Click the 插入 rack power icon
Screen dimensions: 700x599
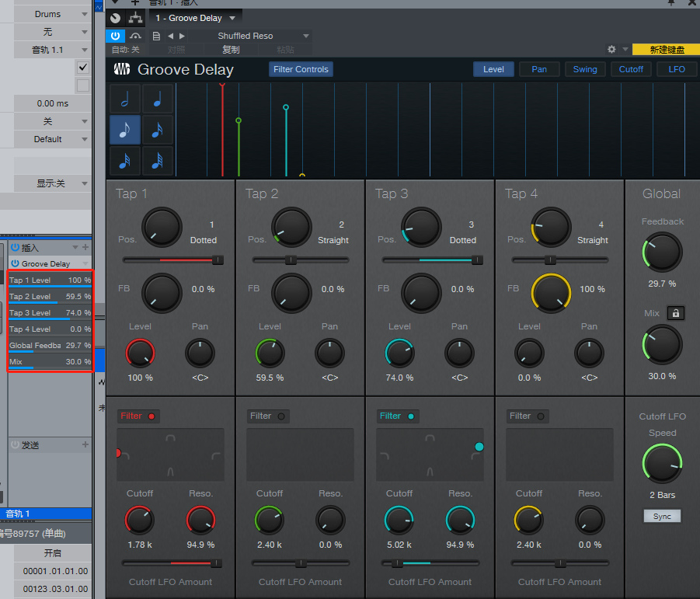click(16, 247)
